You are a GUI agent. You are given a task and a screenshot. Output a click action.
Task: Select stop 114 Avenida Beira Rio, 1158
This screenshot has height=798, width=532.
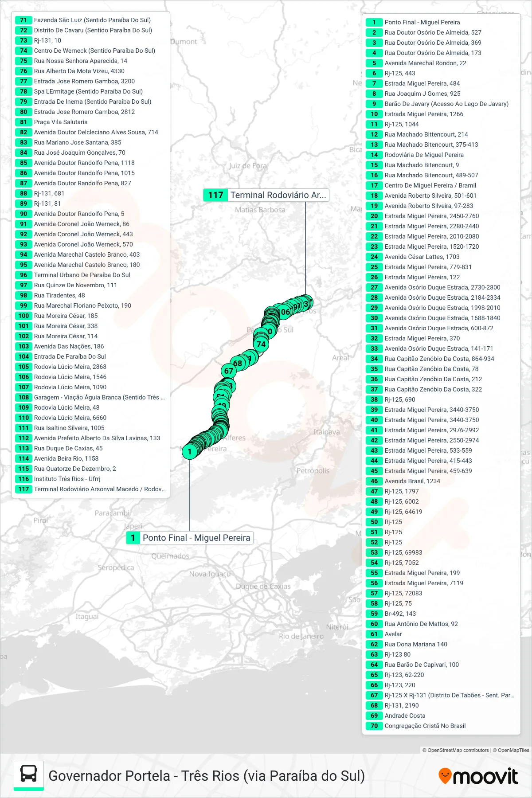[90, 458]
